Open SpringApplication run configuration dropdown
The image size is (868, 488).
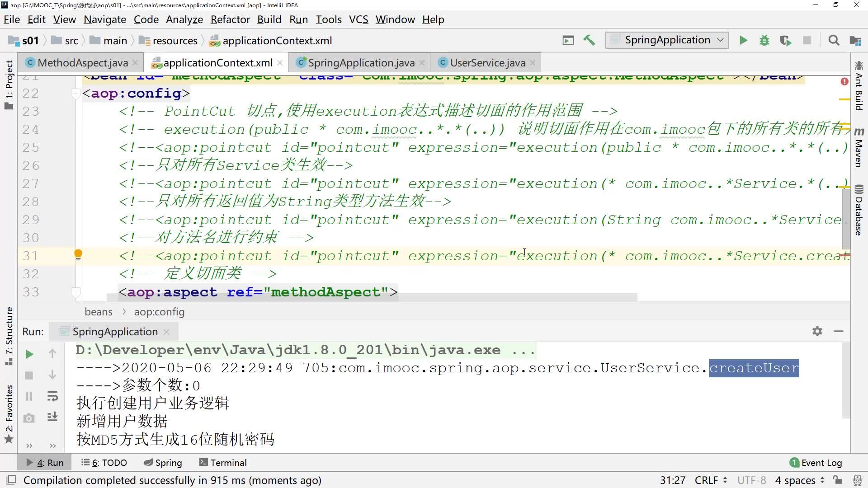[667, 40]
